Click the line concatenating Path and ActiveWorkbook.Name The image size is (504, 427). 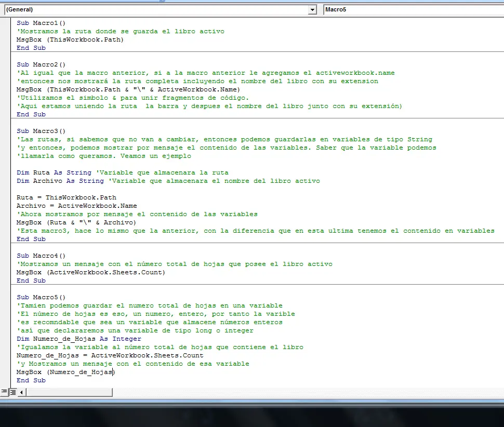click(x=128, y=90)
